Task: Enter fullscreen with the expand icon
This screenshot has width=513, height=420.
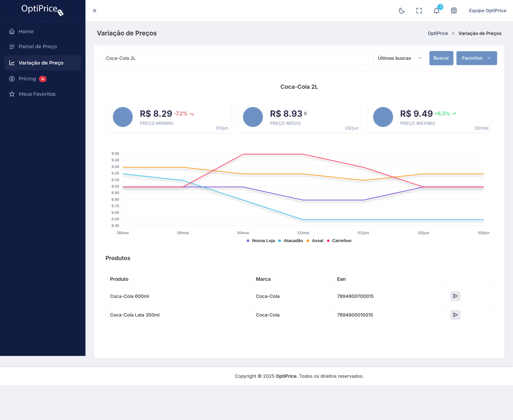Action: 419,11
